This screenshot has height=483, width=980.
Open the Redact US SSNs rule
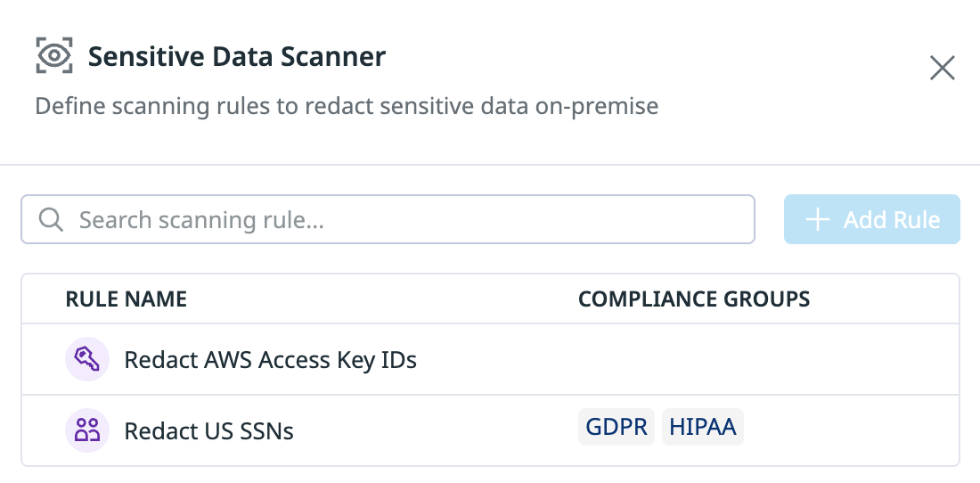coord(208,431)
